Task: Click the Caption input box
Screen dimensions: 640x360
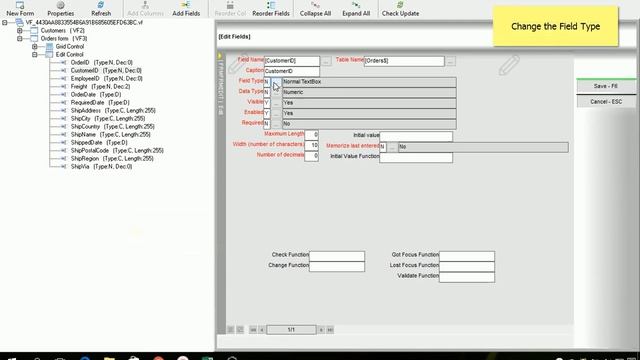Action: (x=292, y=71)
